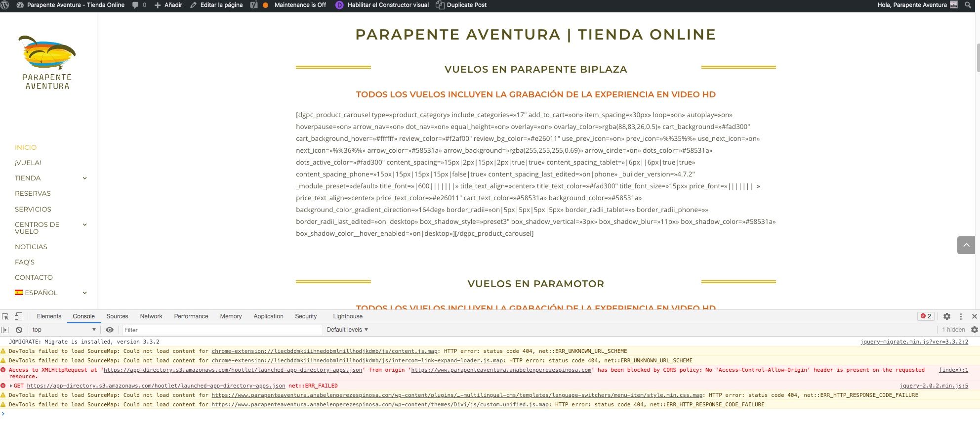Open jquery-migrate.min.js source link
Screen dimensions: 980x435
pos(914,342)
